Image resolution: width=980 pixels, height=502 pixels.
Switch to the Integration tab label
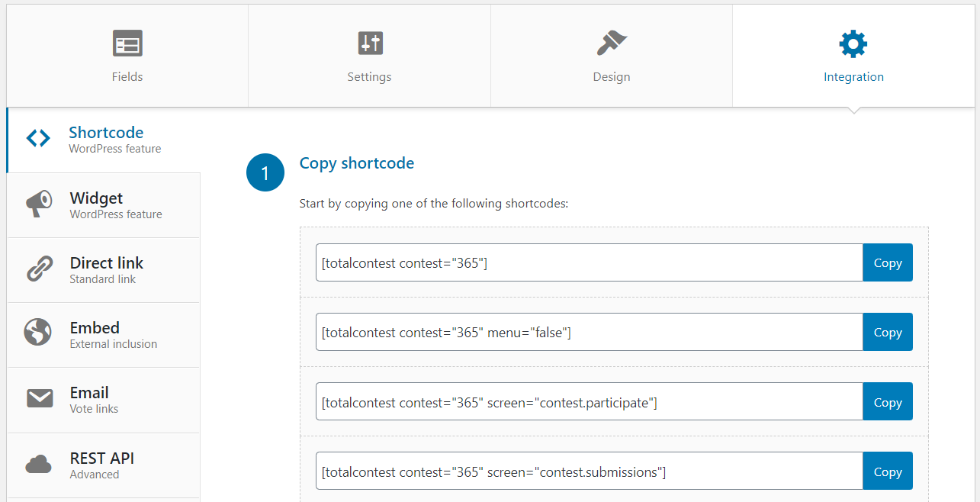pyautogui.click(x=853, y=77)
